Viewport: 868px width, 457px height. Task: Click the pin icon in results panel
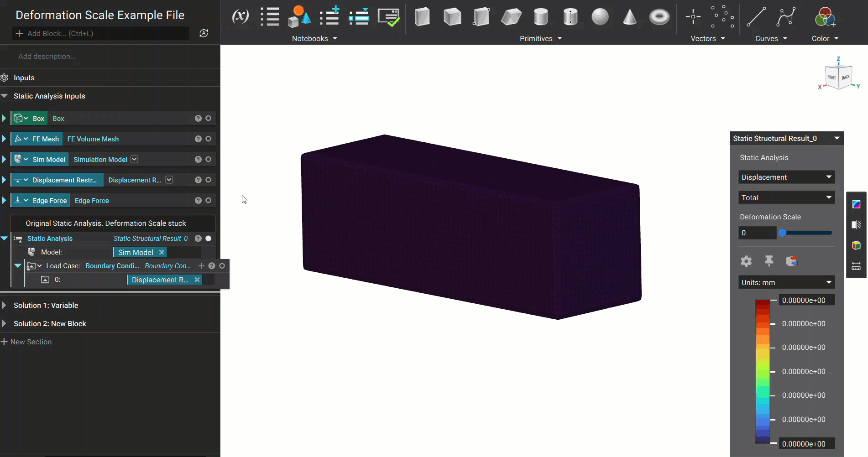point(769,261)
